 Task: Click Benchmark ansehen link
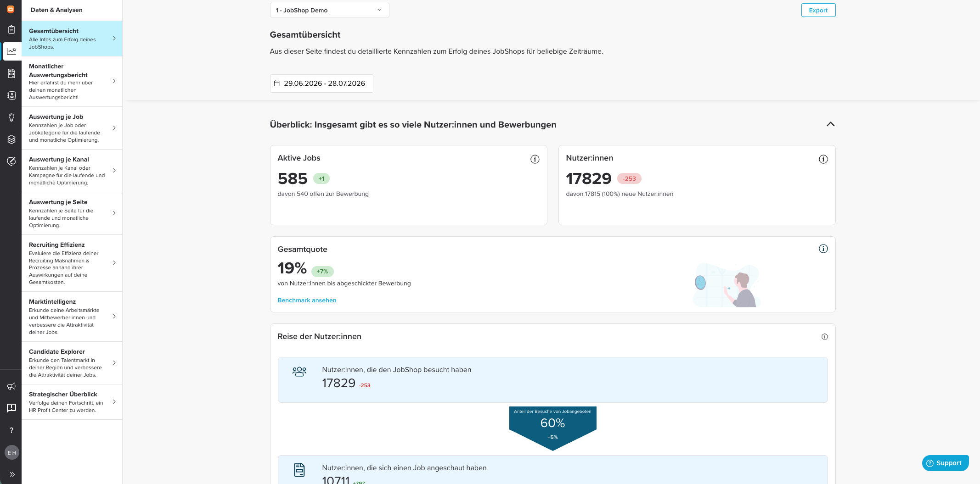(x=307, y=300)
